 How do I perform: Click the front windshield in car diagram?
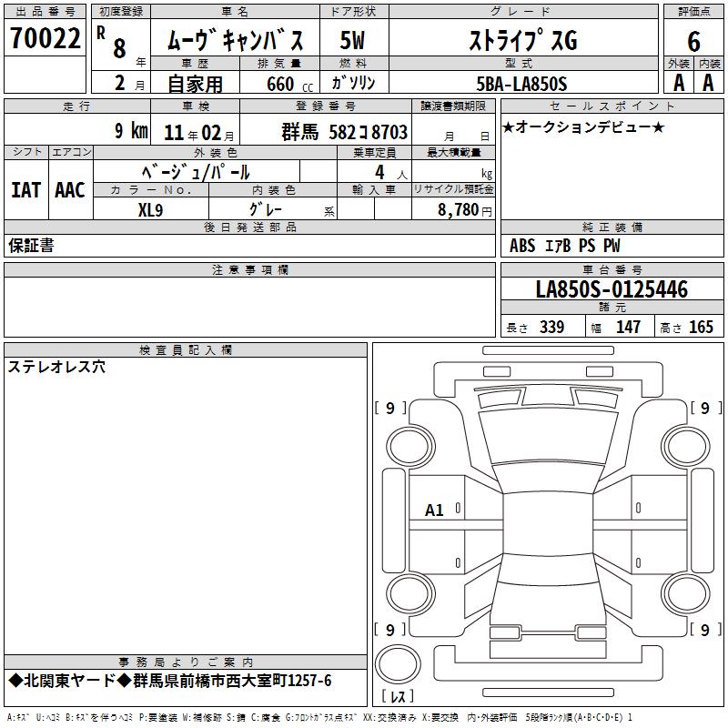[x=548, y=437]
